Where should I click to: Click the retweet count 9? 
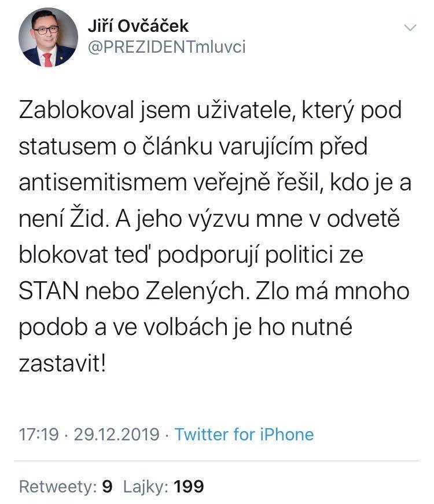[x=107, y=486]
